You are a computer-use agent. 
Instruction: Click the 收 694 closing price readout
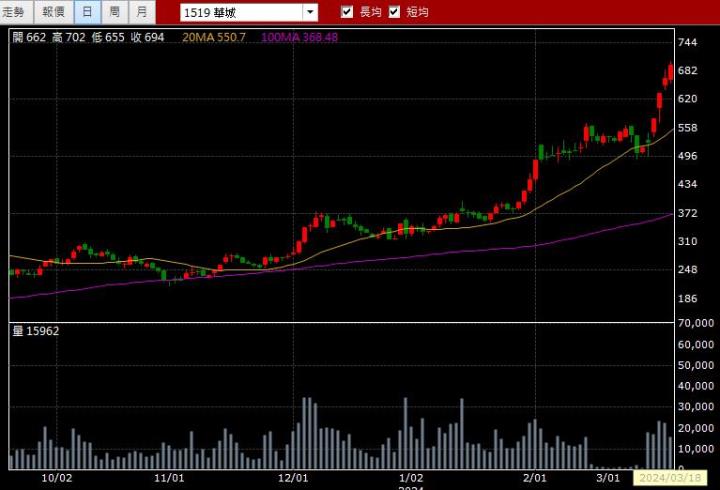pyautogui.click(x=146, y=37)
